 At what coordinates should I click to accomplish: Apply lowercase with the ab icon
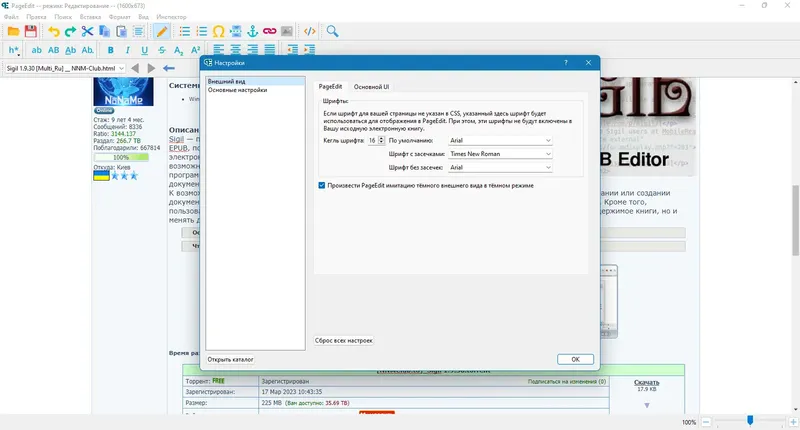click(37, 50)
